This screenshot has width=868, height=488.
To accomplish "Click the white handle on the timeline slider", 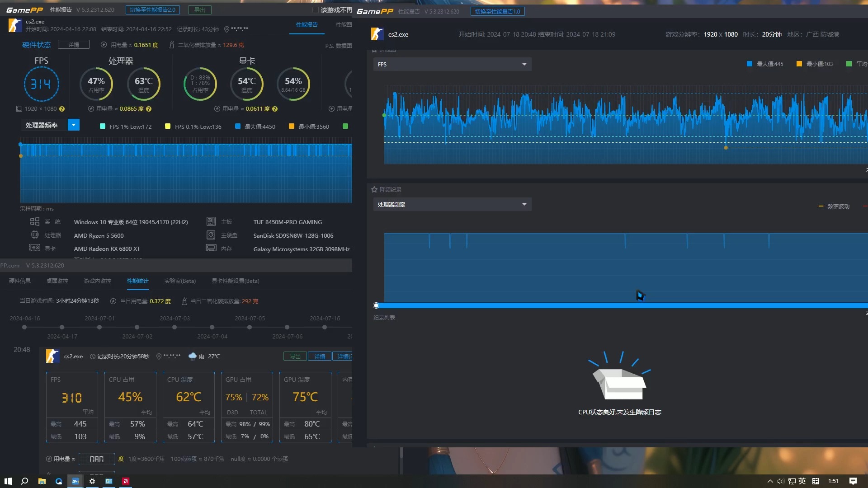I will point(376,306).
